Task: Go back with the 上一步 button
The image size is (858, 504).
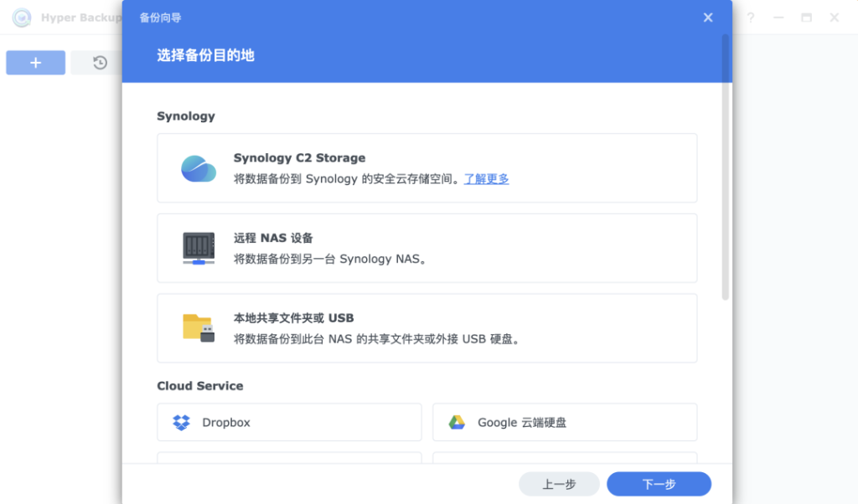Action: pos(559,484)
